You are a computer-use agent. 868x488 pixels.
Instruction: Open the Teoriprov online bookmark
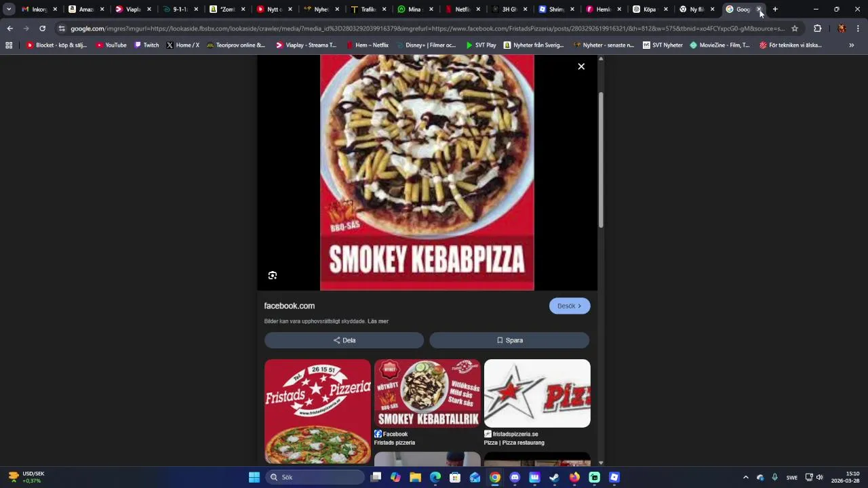pyautogui.click(x=236, y=45)
